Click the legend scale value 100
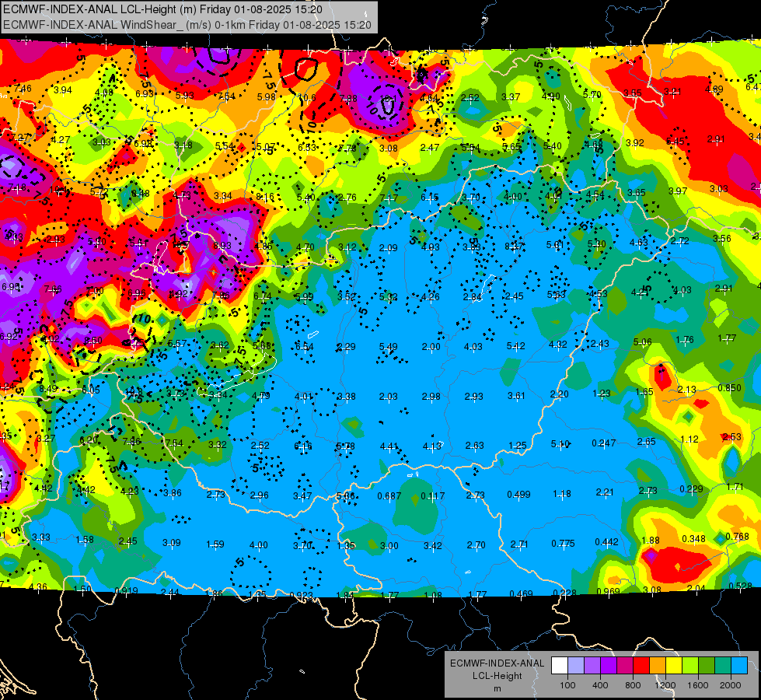The height and width of the screenshot is (700, 761). click(567, 685)
